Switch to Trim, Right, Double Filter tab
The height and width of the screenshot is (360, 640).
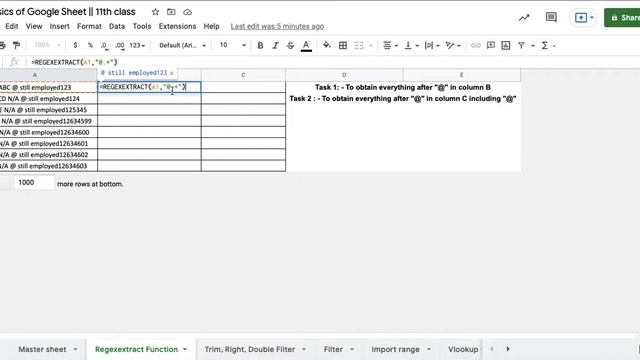coord(250,349)
